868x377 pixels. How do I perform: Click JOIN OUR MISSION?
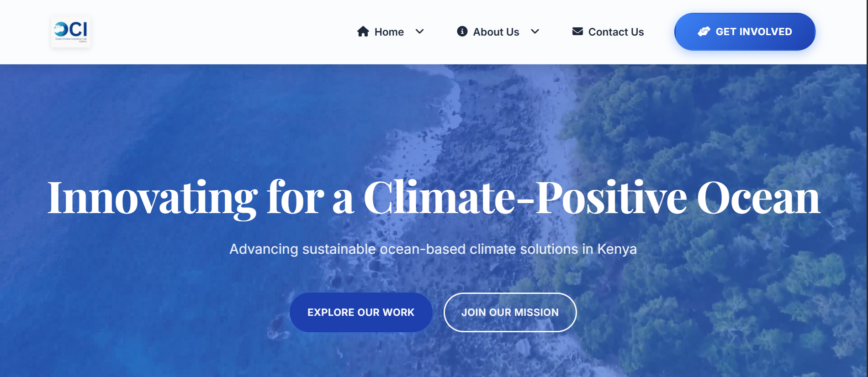click(x=510, y=312)
